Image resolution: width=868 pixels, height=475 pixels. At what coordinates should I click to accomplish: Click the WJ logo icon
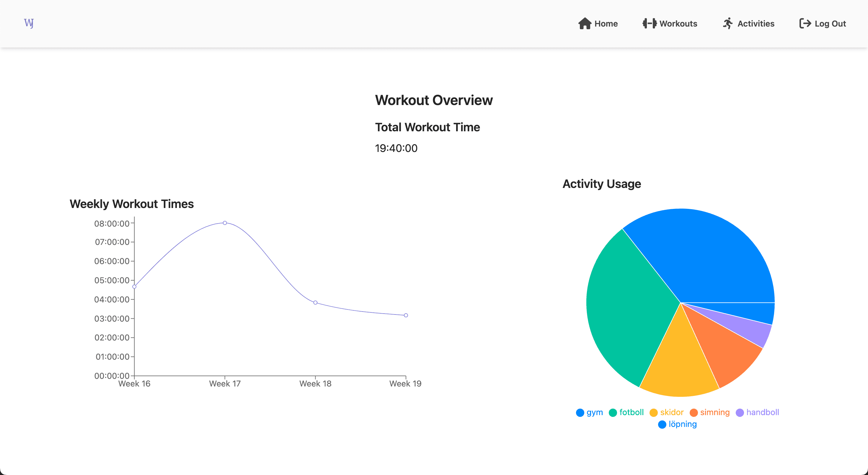pyautogui.click(x=29, y=23)
